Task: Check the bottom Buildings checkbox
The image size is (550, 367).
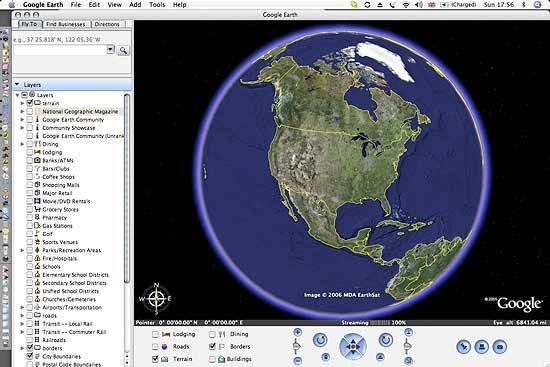Action: point(212,359)
